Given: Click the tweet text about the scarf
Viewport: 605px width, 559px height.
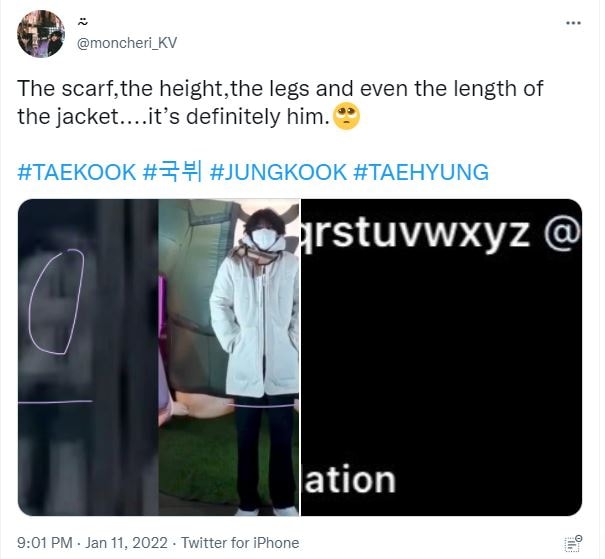Looking at the screenshot, I should 281,103.
